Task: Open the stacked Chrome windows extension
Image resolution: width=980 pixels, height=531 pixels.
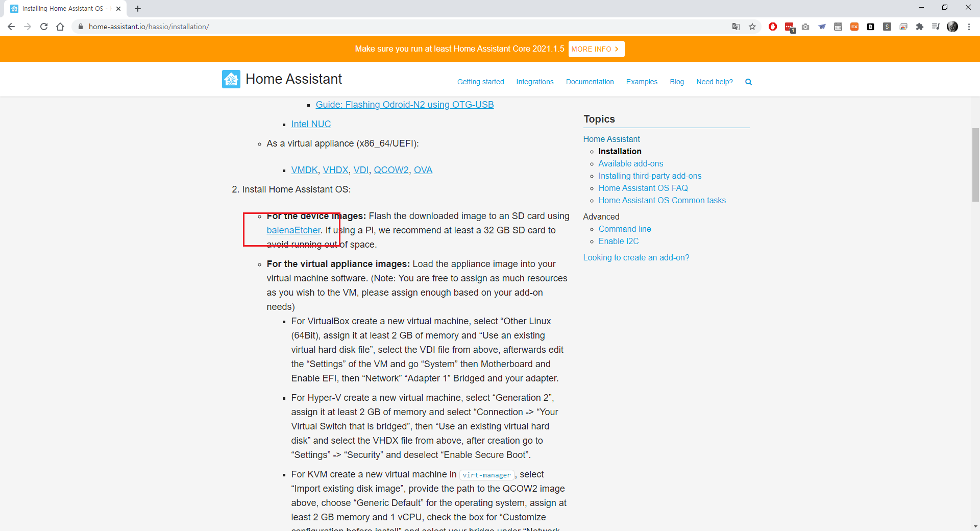Action: tap(903, 27)
